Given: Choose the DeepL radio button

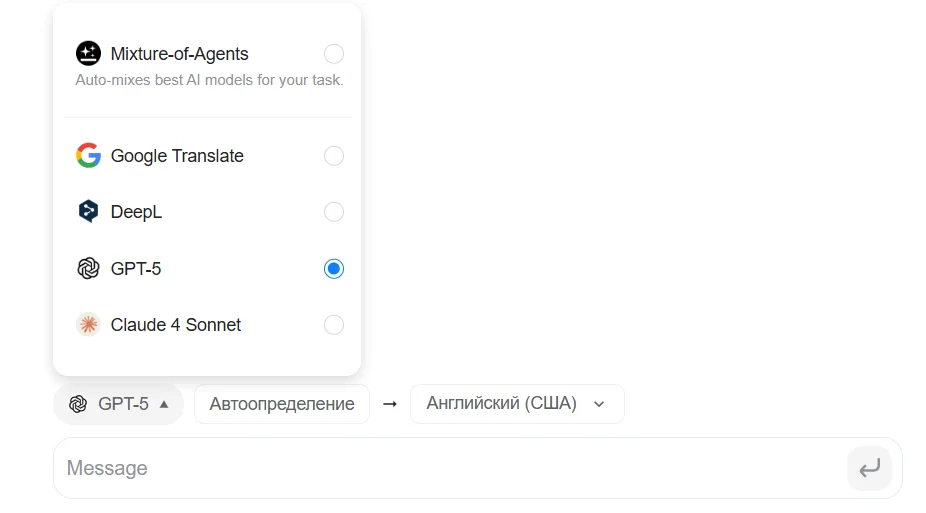Looking at the screenshot, I should pyautogui.click(x=334, y=212).
